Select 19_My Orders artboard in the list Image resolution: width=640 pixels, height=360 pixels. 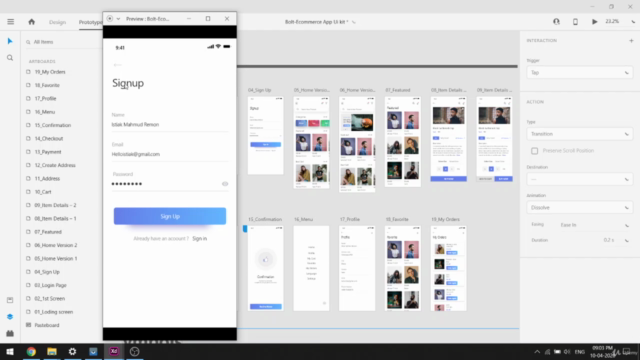[50, 72]
